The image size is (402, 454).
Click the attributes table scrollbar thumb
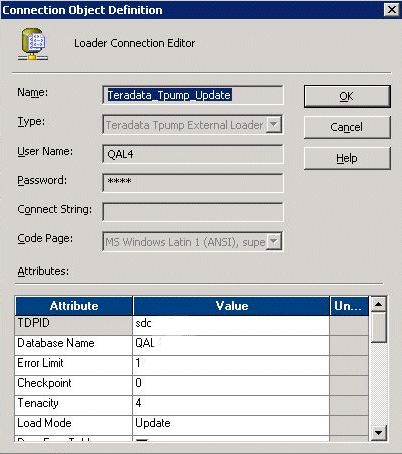[378, 327]
